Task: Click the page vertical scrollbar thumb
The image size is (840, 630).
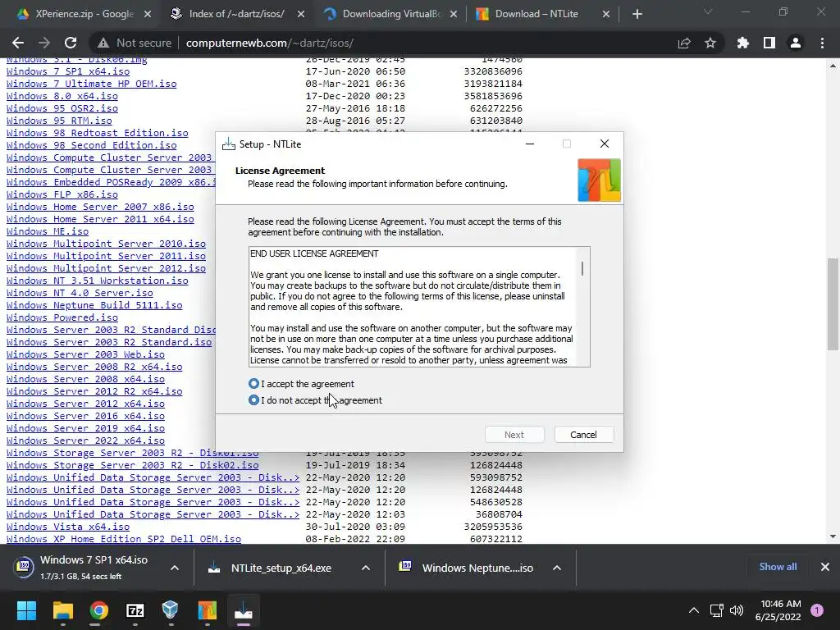Action: point(833,304)
